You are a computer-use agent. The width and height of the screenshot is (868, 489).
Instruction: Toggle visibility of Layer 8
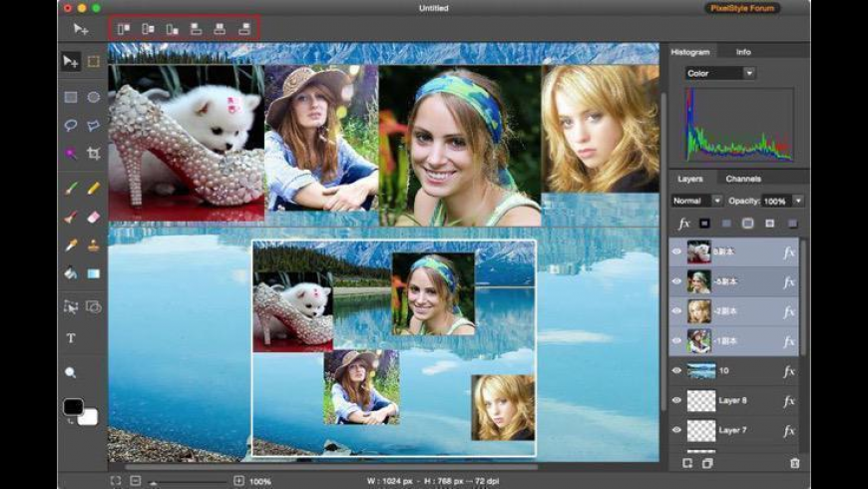pos(676,400)
